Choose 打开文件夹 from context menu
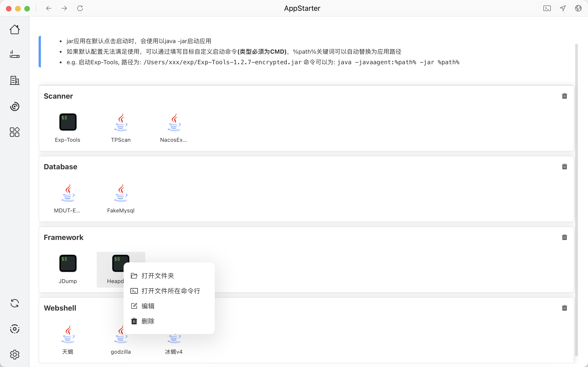The image size is (588, 367). [x=157, y=276]
